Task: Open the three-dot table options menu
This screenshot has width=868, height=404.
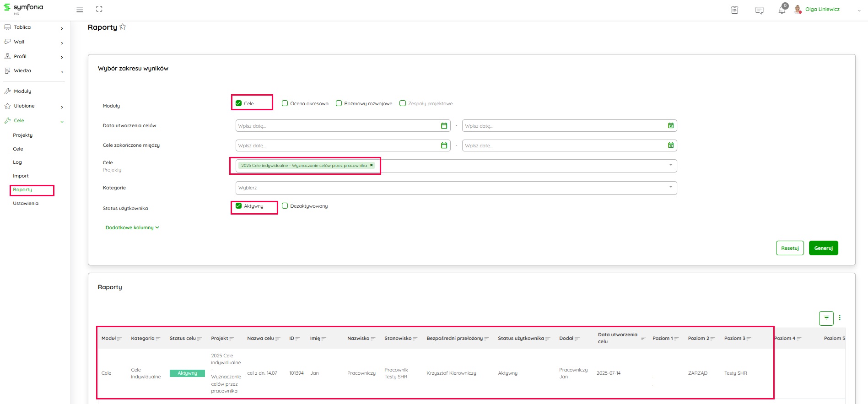Action: tap(840, 318)
